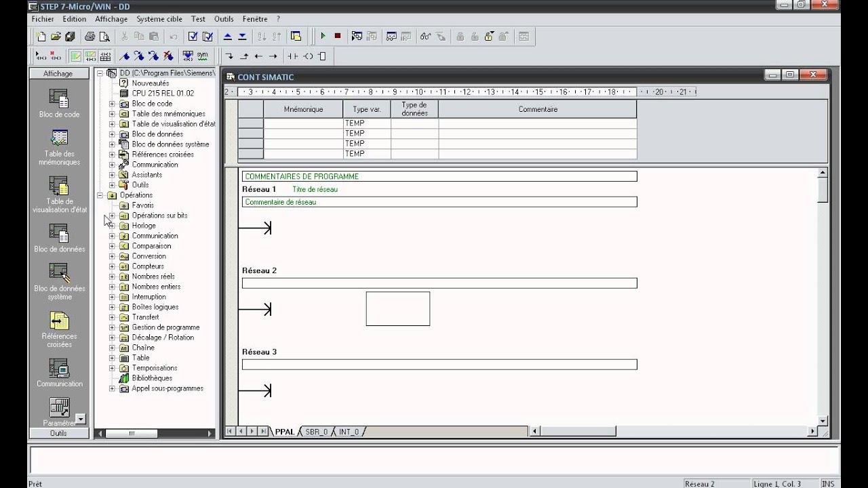Click the Affichage header button in navigation bar
This screenshot has height=488, width=868.
[x=58, y=73]
